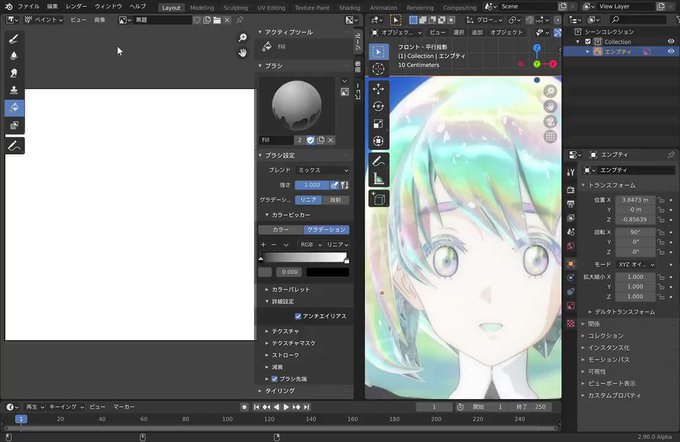Select the Select Box tool in 3D viewport
Viewport: 680px width, 442px height.
[x=379, y=52]
